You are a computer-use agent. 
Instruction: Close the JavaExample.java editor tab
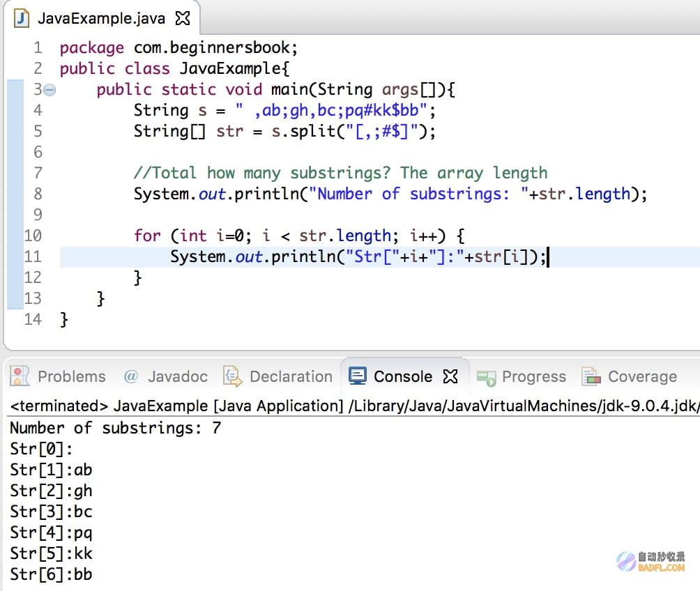click(x=183, y=18)
